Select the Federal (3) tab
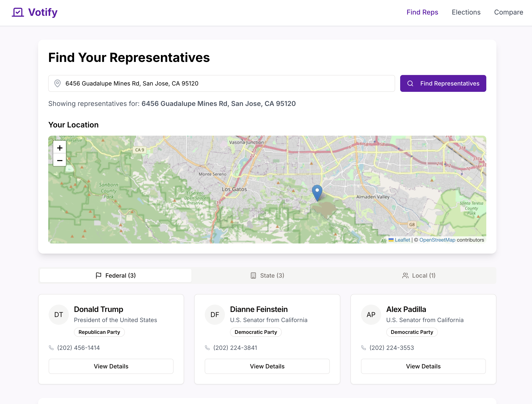This screenshot has width=532, height=404. 116,275
